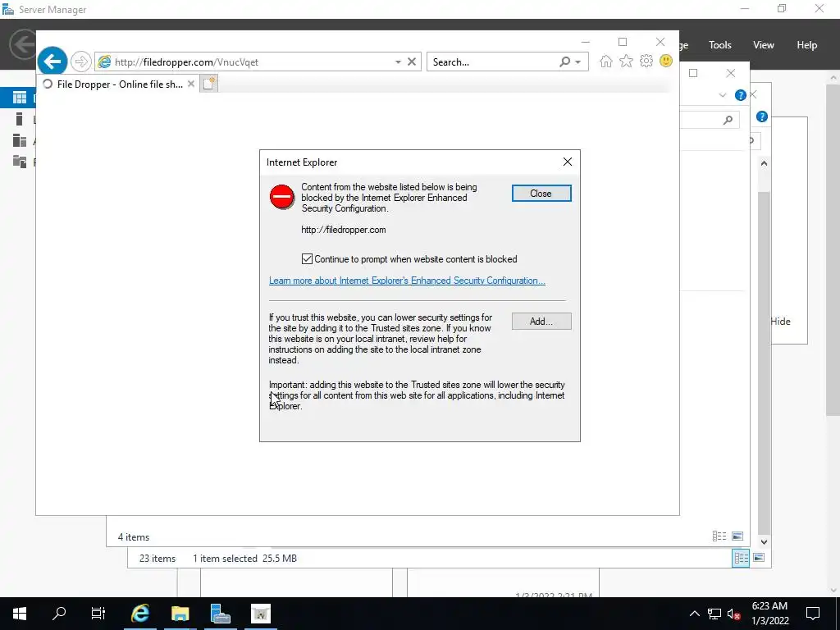This screenshot has height=630, width=840.
Task: Switch to details view in 23 items window
Action: click(x=741, y=558)
